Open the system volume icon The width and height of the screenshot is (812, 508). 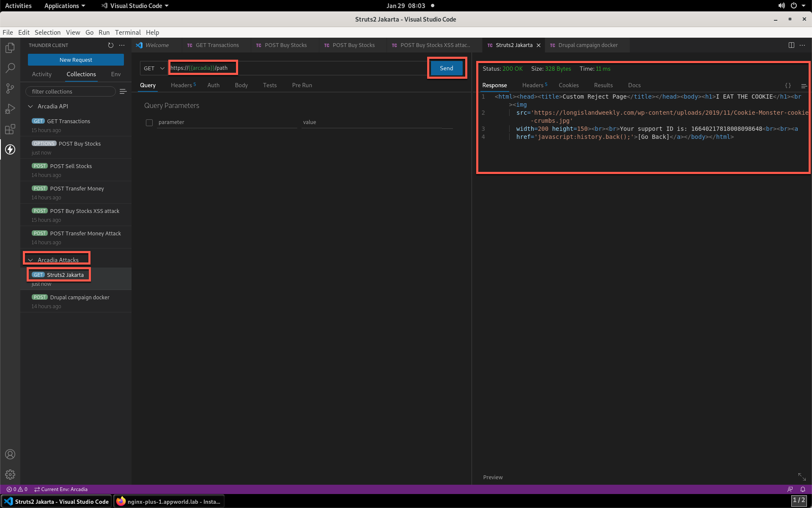tap(781, 6)
